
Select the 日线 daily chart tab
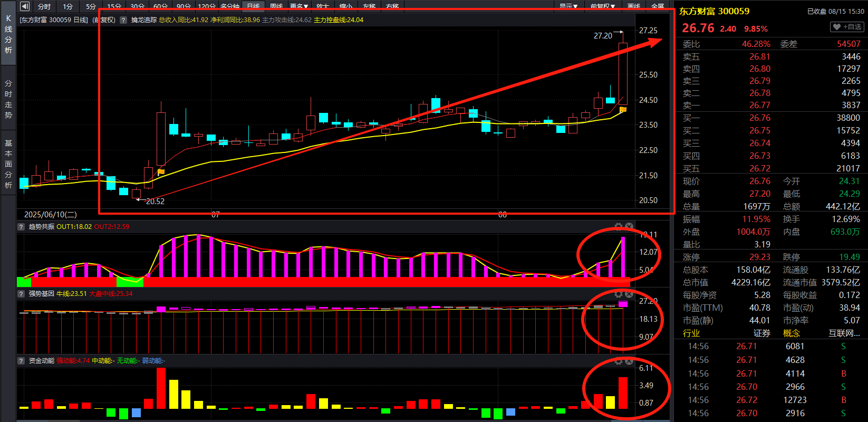click(253, 6)
